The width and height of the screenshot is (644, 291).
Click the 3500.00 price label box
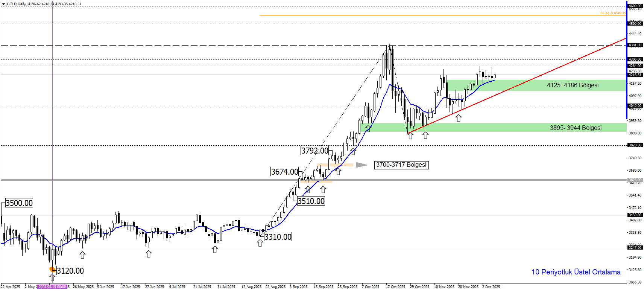click(x=19, y=203)
